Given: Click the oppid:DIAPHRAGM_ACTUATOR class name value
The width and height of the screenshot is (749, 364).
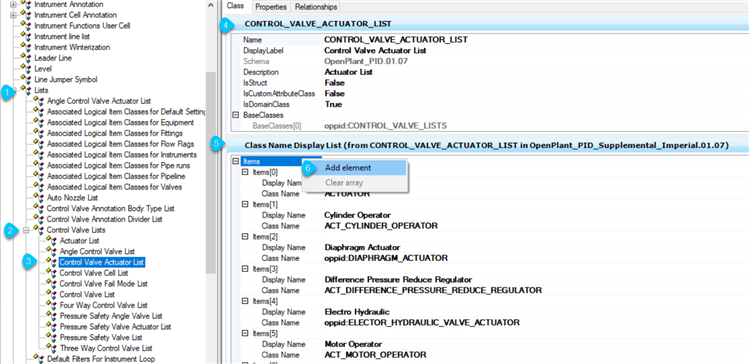Looking at the screenshot, I should click(x=386, y=258).
